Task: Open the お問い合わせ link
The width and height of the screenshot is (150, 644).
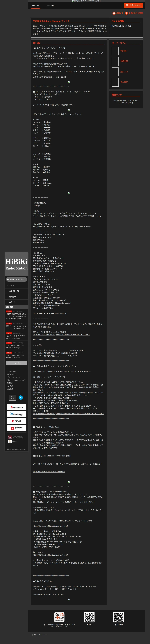Action: pos(11,374)
